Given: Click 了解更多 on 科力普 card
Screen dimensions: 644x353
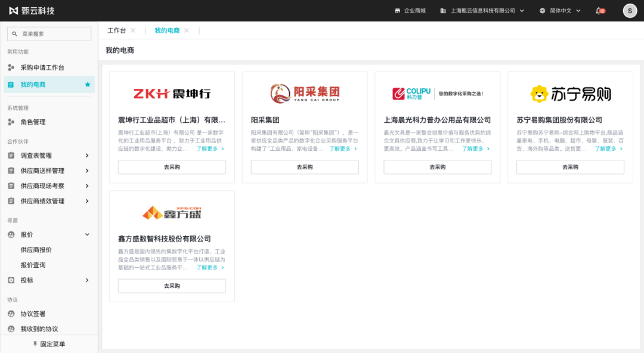Looking at the screenshot, I should click(x=476, y=148).
